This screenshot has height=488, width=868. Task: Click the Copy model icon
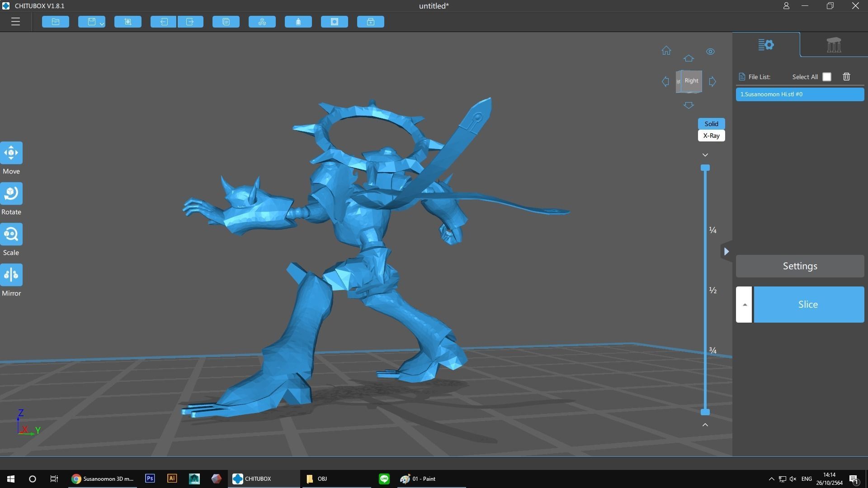226,22
